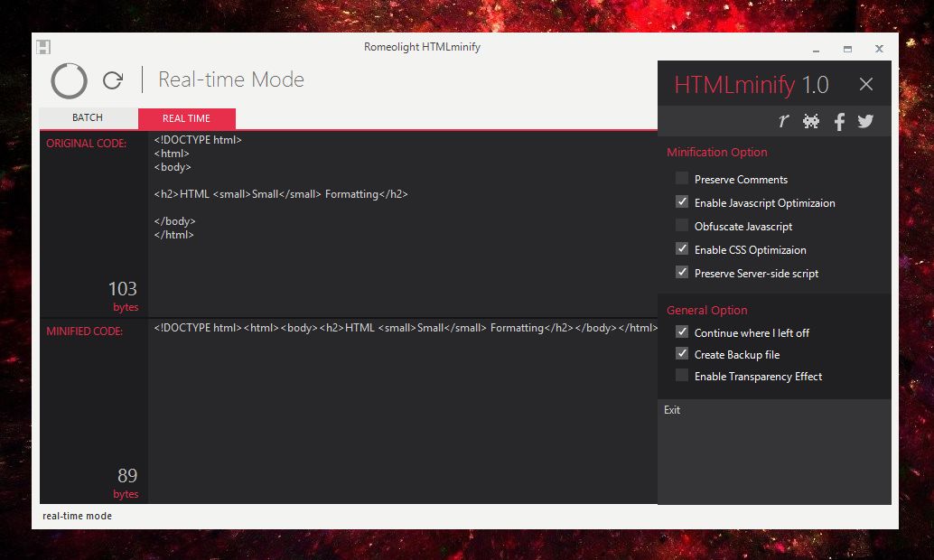Image resolution: width=934 pixels, height=560 pixels.
Task: Click the HTMLminify 1.0 panel title
Action: [x=752, y=85]
